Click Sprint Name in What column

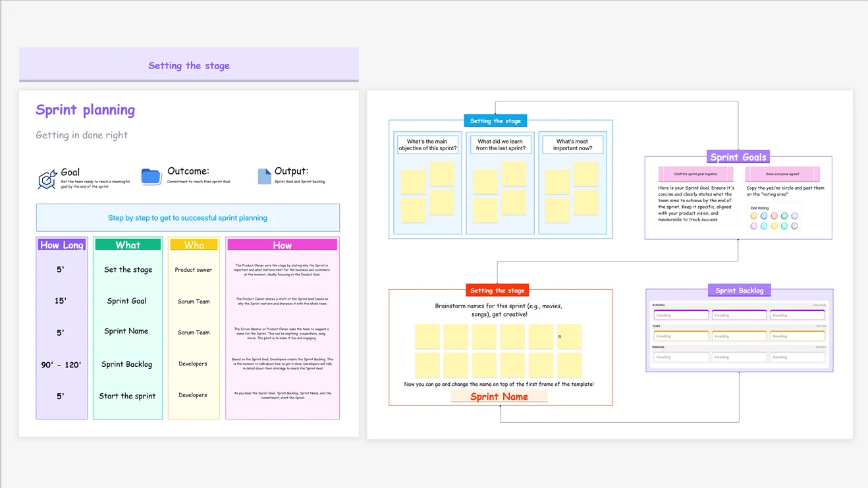click(126, 331)
